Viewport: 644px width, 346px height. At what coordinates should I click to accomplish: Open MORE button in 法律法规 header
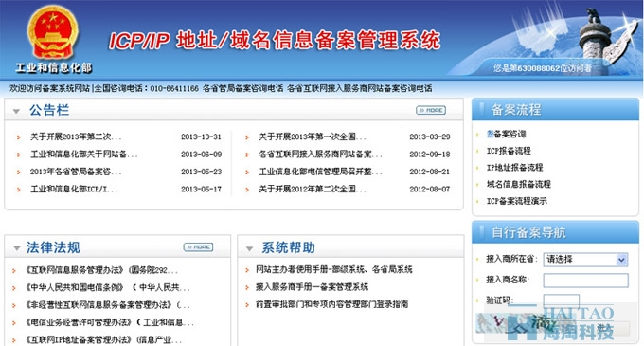[x=198, y=247]
